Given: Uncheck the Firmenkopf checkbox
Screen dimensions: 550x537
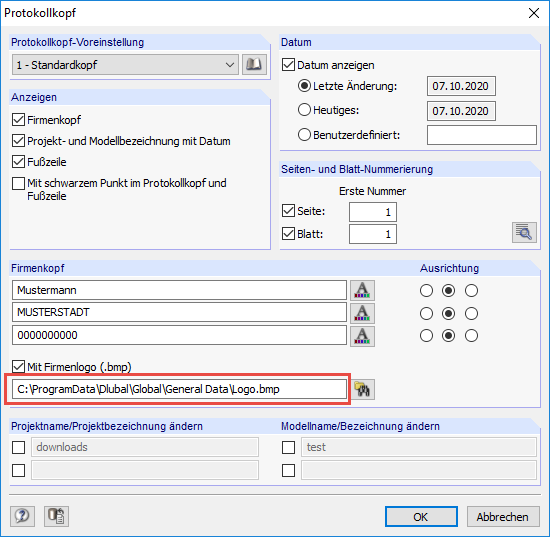Looking at the screenshot, I should (x=18, y=120).
